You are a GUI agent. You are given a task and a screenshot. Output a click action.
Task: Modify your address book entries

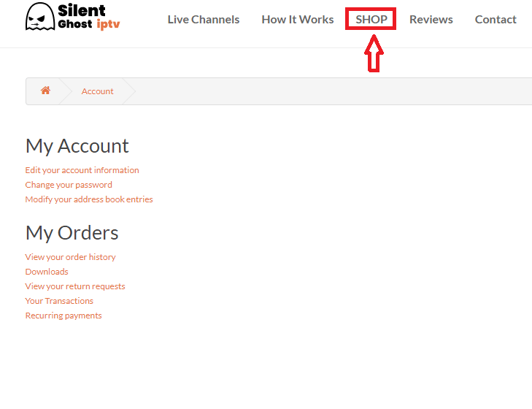(89, 199)
